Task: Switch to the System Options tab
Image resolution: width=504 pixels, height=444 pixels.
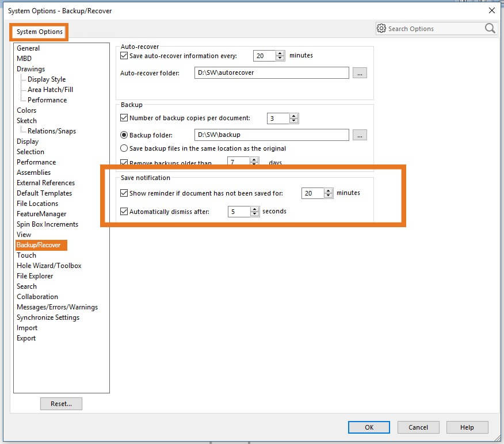Action: [x=39, y=32]
